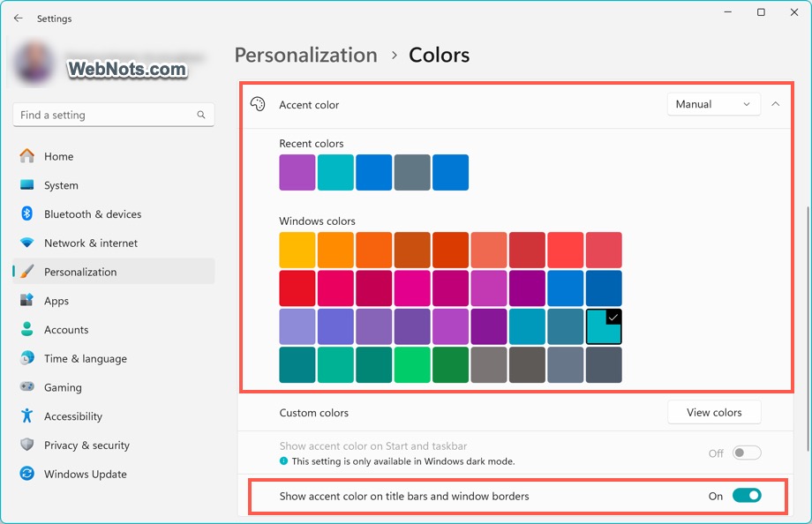Select the dark slate bottom-right swatch
Screen dimensions: 812x524
(x=604, y=364)
